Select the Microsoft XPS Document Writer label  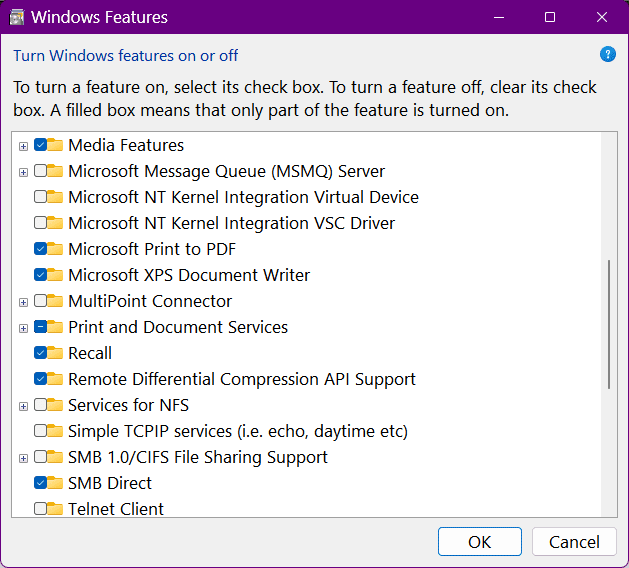coord(189,275)
